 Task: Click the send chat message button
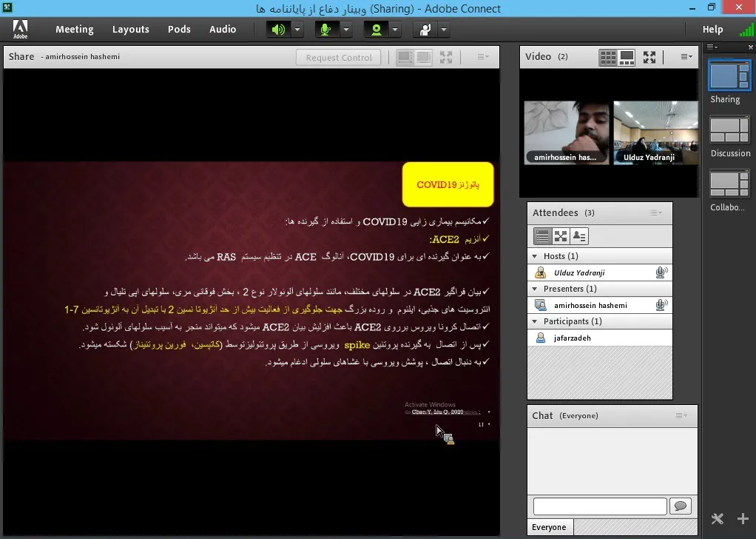click(x=680, y=506)
